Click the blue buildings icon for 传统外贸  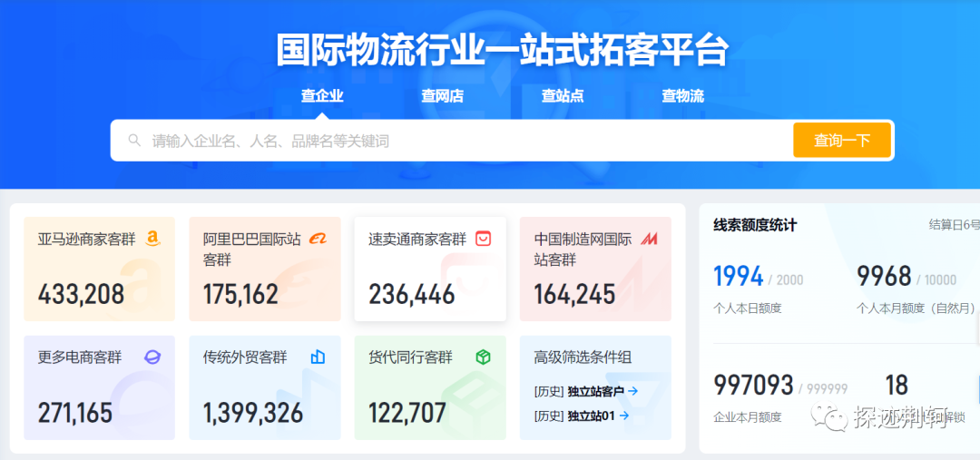[x=318, y=357]
